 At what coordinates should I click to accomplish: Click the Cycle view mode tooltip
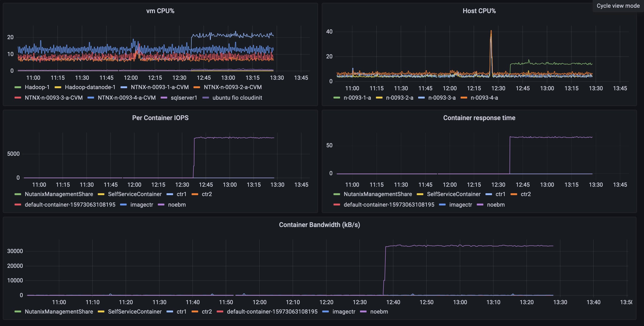pyautogui.click(x=618, y=6)
